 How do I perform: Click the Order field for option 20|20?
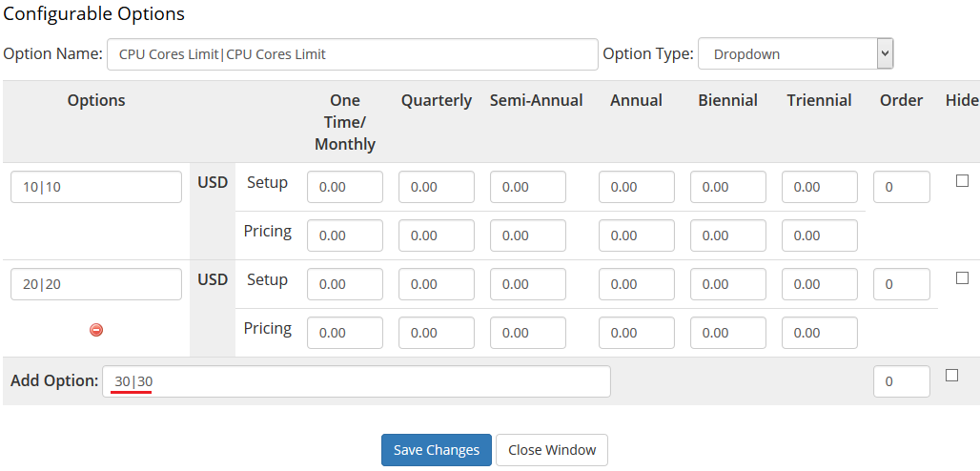(901, 284)
